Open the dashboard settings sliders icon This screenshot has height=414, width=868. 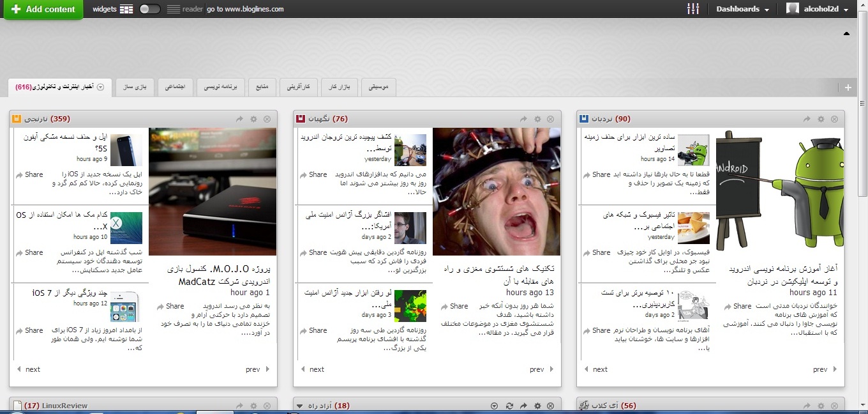[x=693, y=9]
